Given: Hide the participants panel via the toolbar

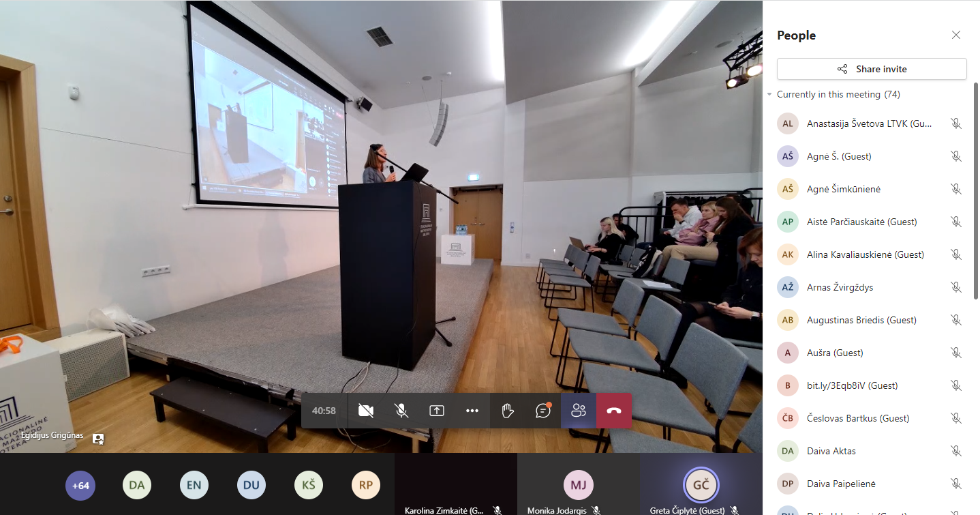Looking at the screenshot, I should 579,411.
